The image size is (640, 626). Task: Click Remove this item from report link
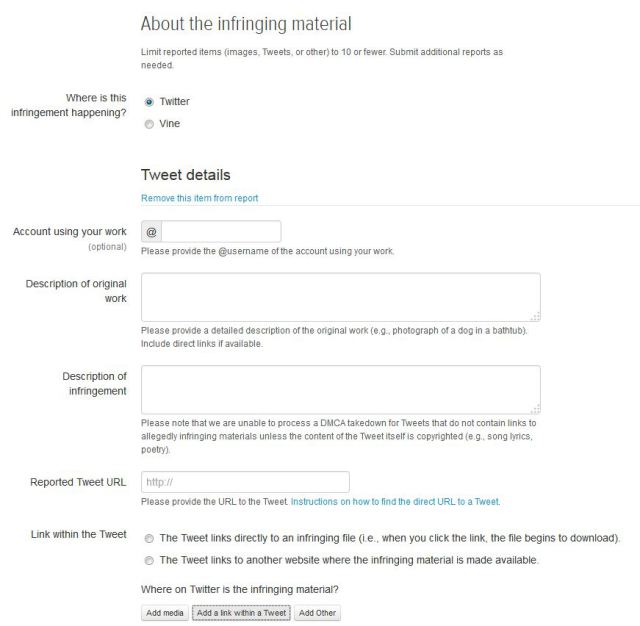tap(200, 198)
